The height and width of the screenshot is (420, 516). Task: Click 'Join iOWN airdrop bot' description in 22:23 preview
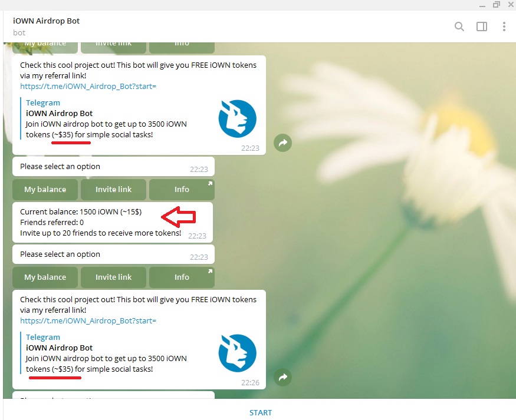(106, 129)
